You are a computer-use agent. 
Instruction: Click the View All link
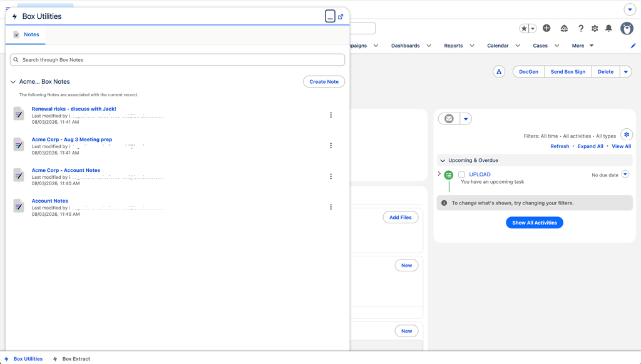(622, 146)
